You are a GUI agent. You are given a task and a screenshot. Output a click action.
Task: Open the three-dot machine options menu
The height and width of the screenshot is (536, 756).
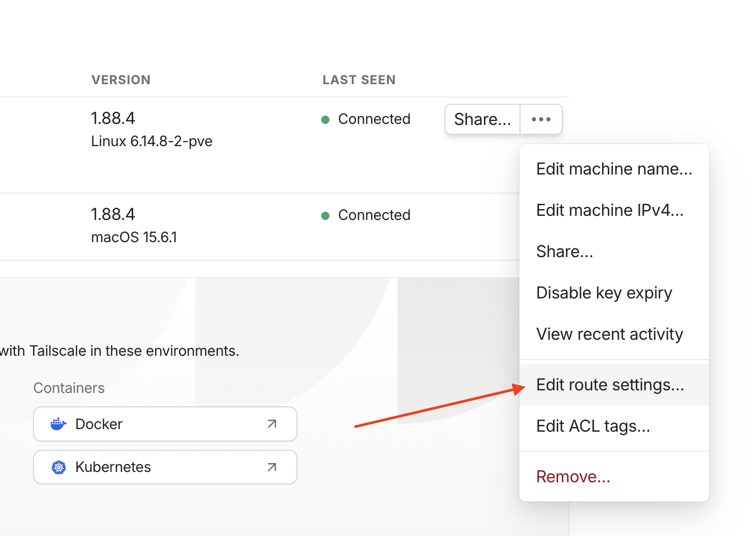pyautogui.click(x=541, y=119)
